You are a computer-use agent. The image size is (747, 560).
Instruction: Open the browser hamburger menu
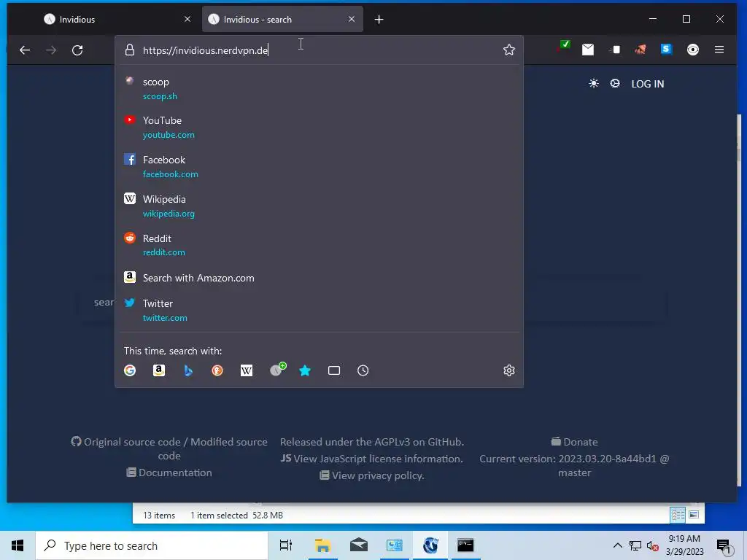pyautogui.click(x=719, y=50)
